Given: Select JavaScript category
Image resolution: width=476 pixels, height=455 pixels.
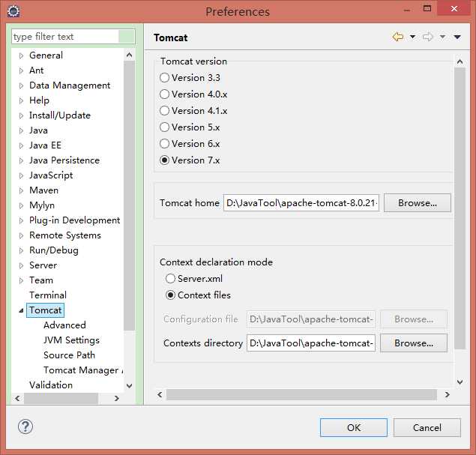Looking at the screenshot, I should tap(51, 175).
